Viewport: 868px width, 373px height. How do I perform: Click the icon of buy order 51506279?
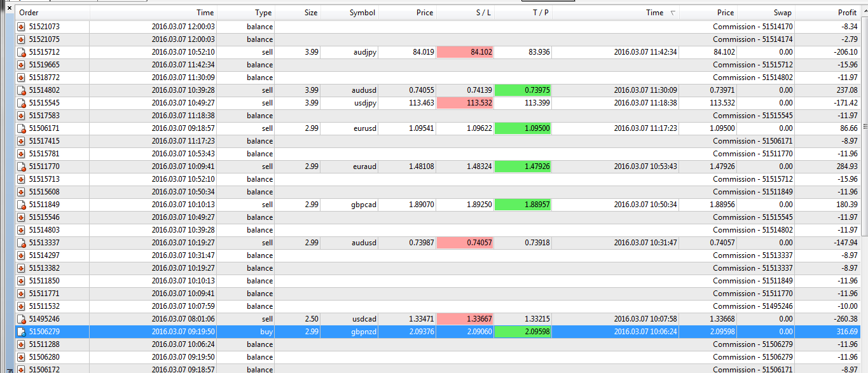coord(21,332)
